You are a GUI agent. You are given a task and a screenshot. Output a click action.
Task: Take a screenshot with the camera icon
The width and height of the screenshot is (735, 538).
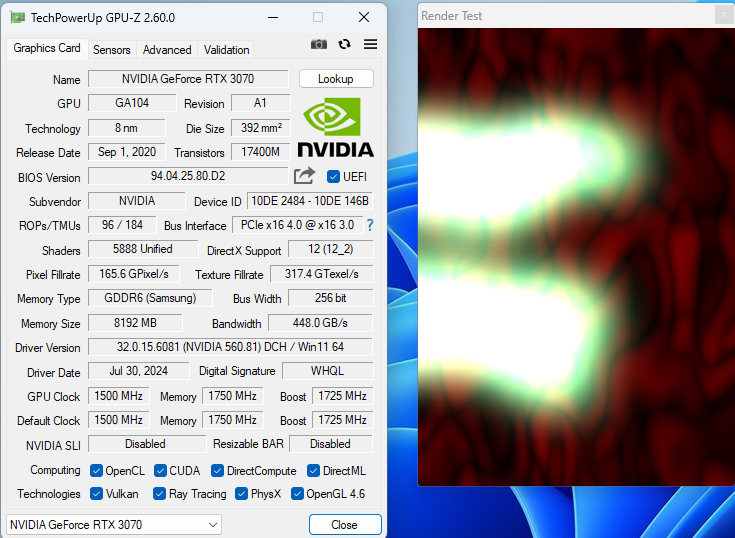point(319,45)
